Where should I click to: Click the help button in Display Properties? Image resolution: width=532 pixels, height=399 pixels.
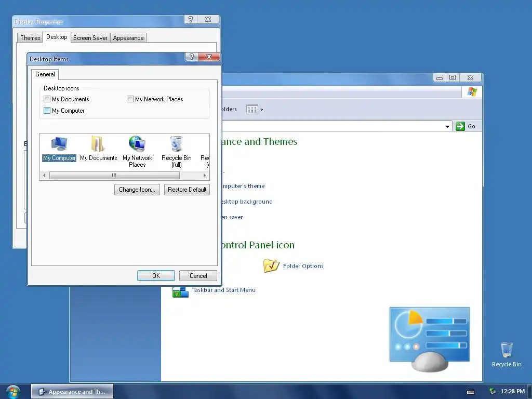[x=191, y=19]
